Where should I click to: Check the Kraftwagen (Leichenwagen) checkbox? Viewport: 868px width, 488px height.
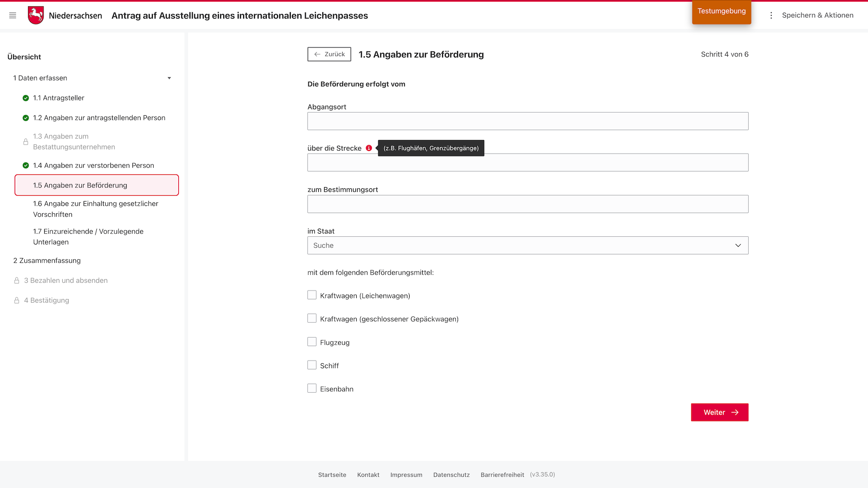(312, 295)
